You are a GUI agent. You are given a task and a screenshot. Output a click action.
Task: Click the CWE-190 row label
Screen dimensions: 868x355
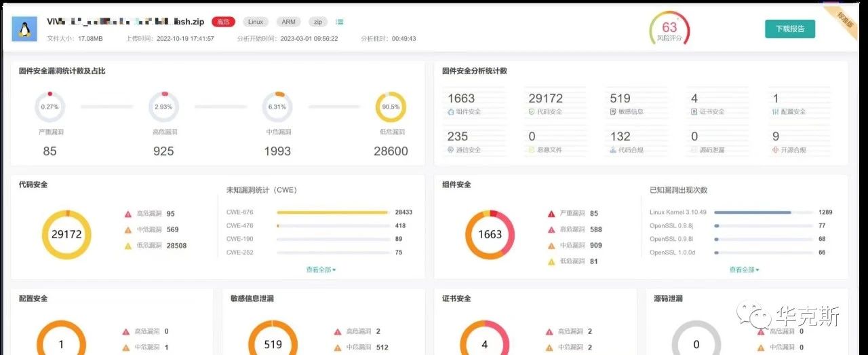(x=240, y=239)
